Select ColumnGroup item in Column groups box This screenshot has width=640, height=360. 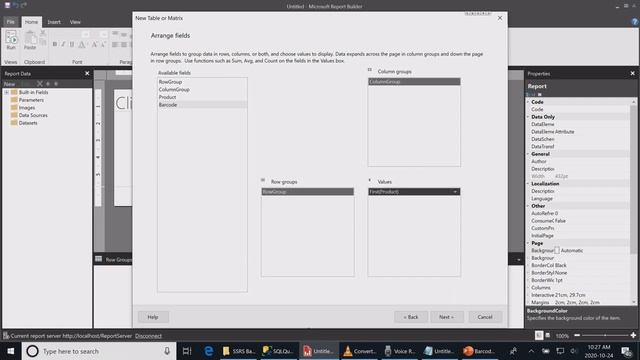[x=414, y=82]
